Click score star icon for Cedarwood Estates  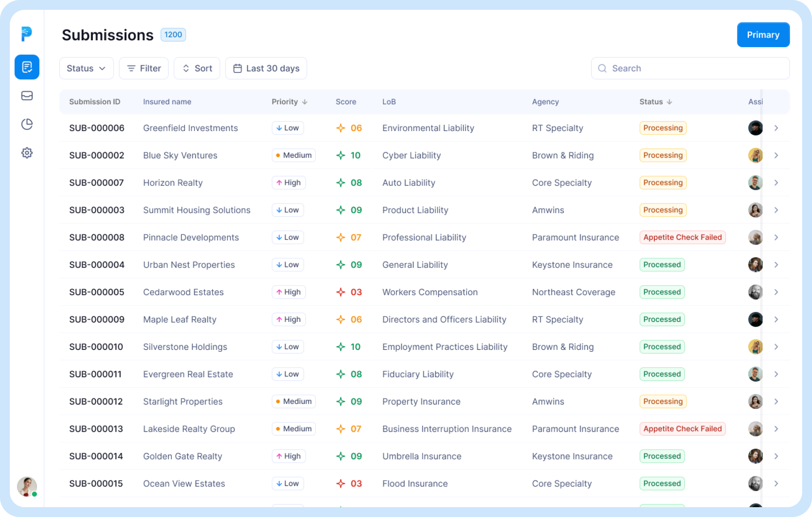coord(340,292)
